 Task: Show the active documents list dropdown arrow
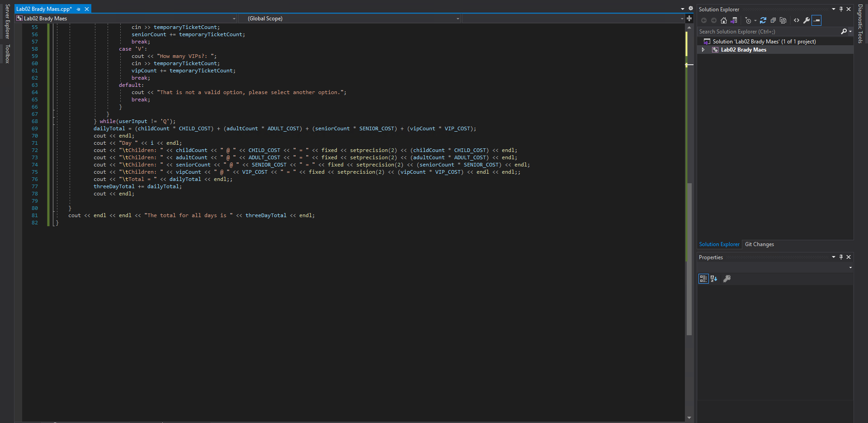[683, 9]
